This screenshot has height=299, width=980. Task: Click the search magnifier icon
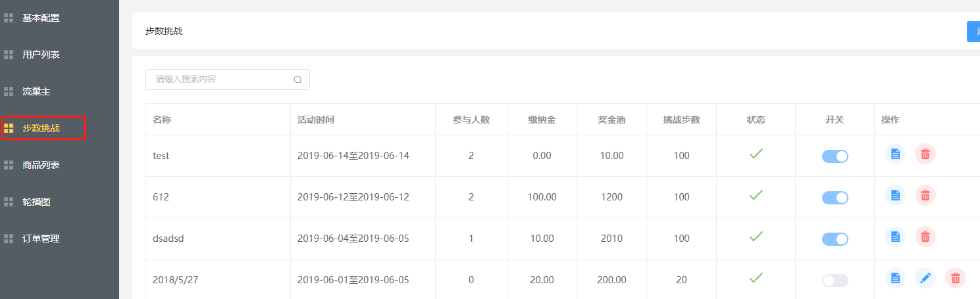297,80
